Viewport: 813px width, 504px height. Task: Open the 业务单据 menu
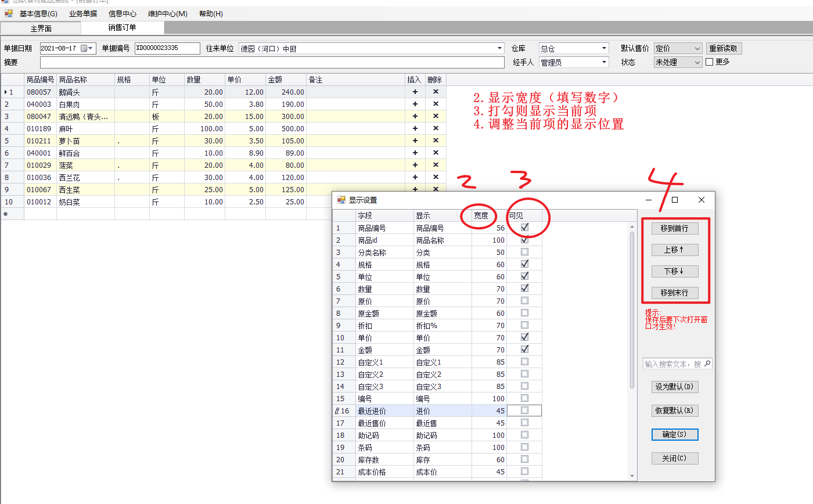(x=83, y=13)
